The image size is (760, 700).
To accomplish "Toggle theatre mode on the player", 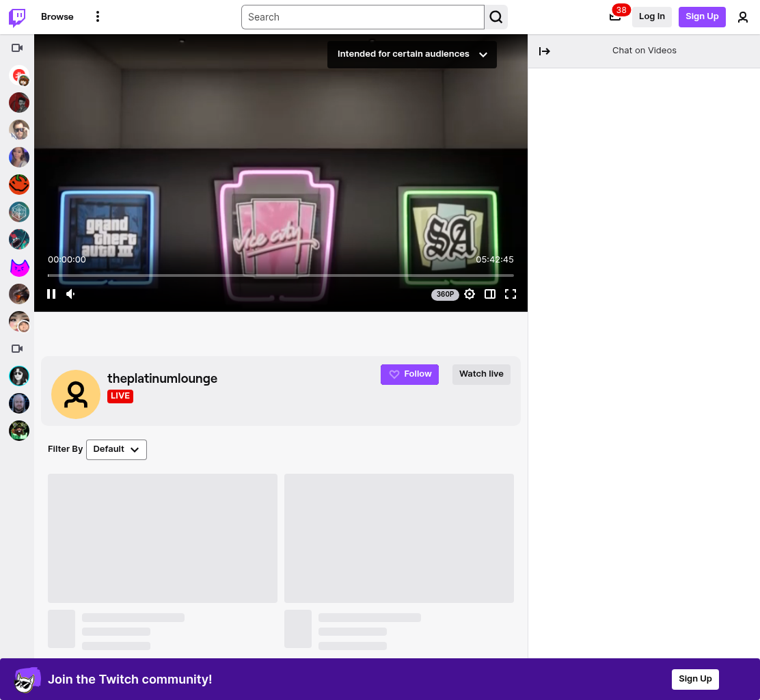I will (x=490, y=294).
